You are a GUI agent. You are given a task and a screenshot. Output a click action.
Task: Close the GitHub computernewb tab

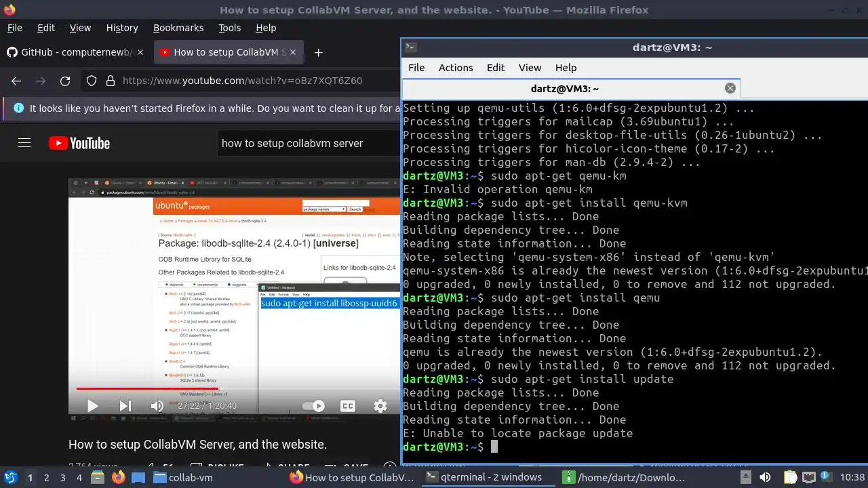point(140,52)
